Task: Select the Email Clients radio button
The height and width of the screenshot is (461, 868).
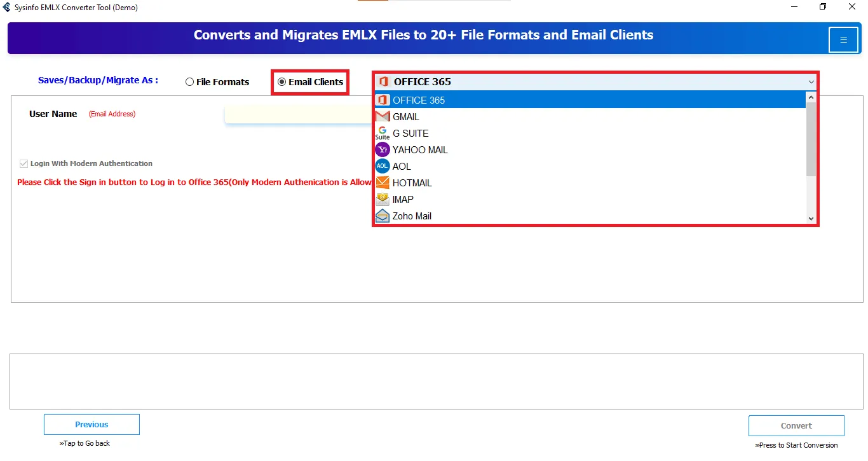Action: (x=282, y=82)
